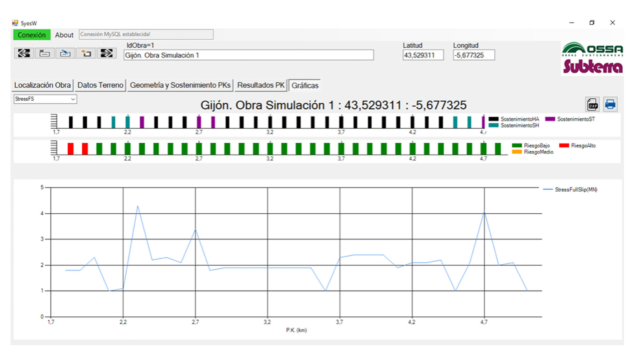Create a new obra record
The image size is (637, 364).
click(86, 53)
